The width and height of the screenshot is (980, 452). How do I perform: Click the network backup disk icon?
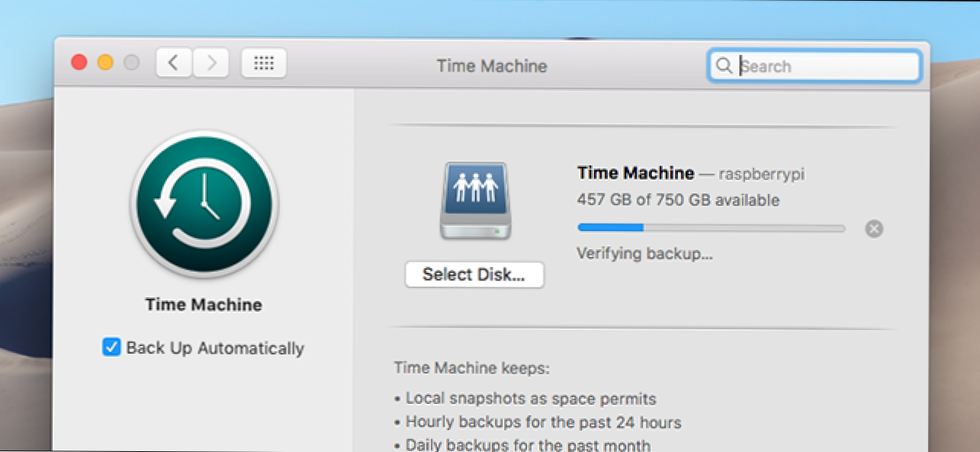475,201
